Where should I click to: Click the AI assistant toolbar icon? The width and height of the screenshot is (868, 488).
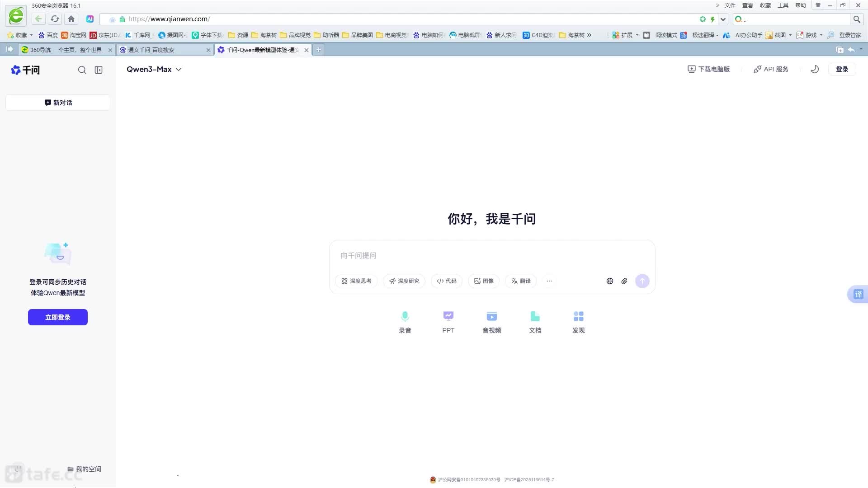click(x=90, y=19)
